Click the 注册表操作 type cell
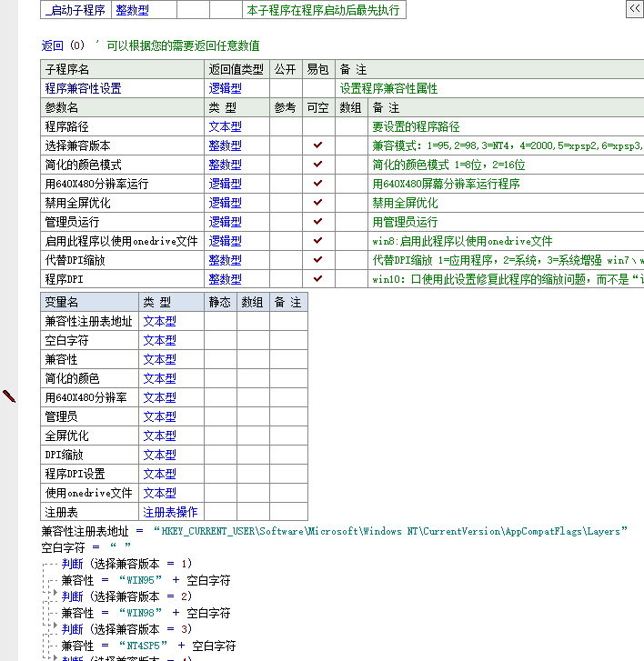Image resolution: width=644 pixels, height=661 pixels. click(170, 512)
